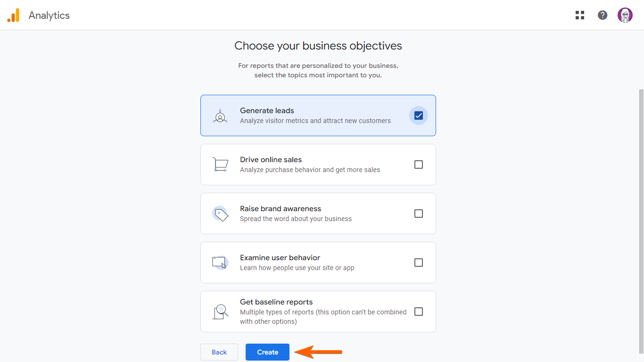The height and width of the screenshot is (362, 644).
Task: Uncheck the Generate leads checkbox
Action: [419, 115]
